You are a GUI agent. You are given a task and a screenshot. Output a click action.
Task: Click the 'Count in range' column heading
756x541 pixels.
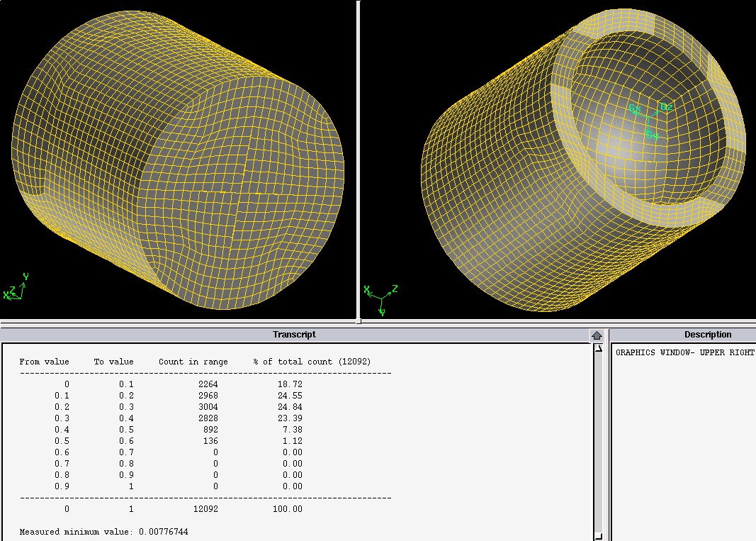[x=193, y=362]
